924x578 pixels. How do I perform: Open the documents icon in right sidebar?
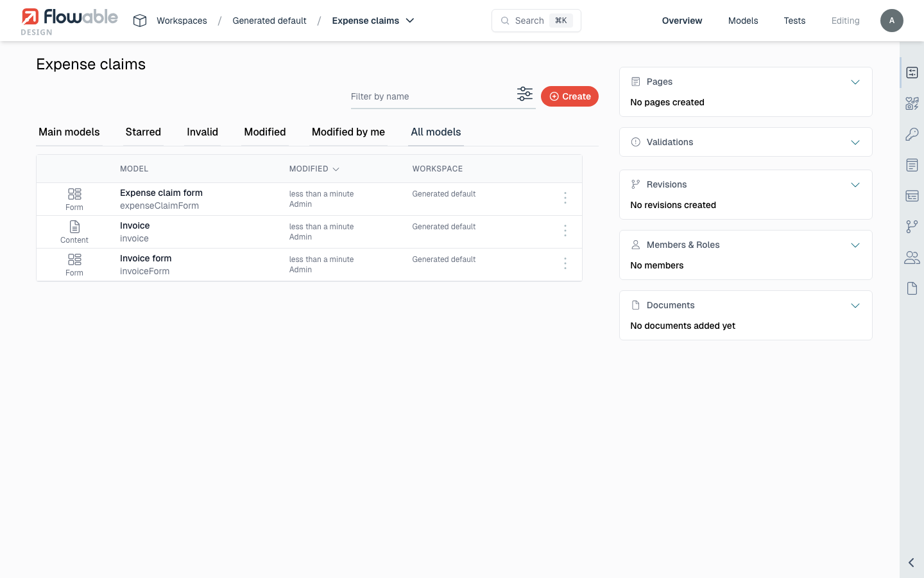[912, 288]
